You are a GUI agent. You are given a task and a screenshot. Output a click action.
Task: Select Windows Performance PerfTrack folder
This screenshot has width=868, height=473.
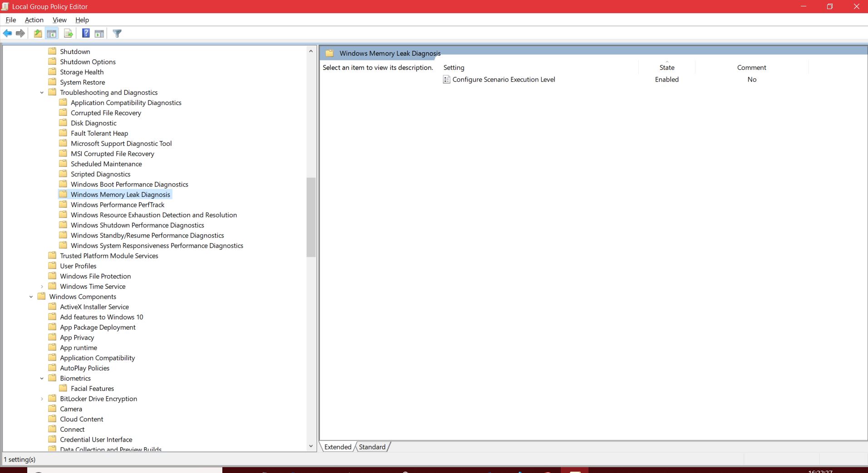pos(118,205)
